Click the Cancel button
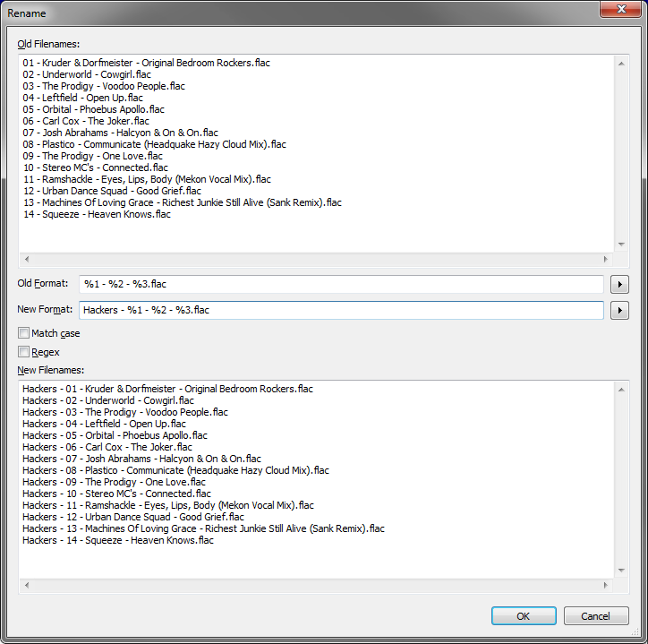The width and height of the screenshot is (648, 644). [596, 616]
